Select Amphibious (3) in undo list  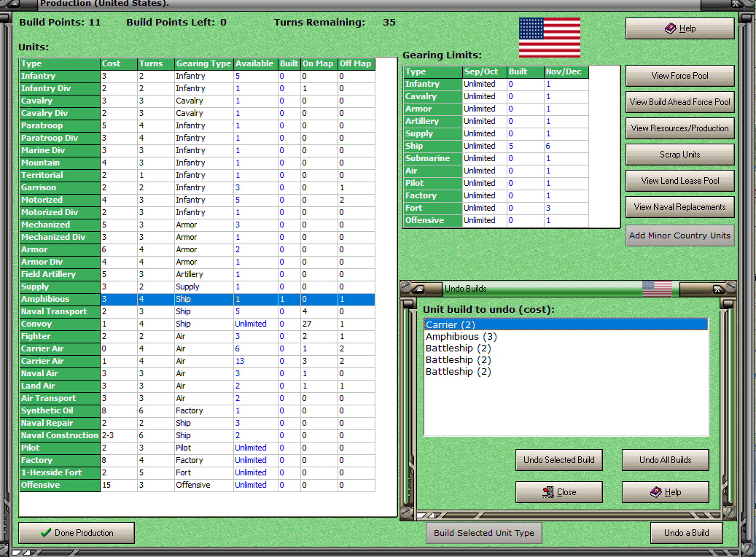(x=461, y=337)
